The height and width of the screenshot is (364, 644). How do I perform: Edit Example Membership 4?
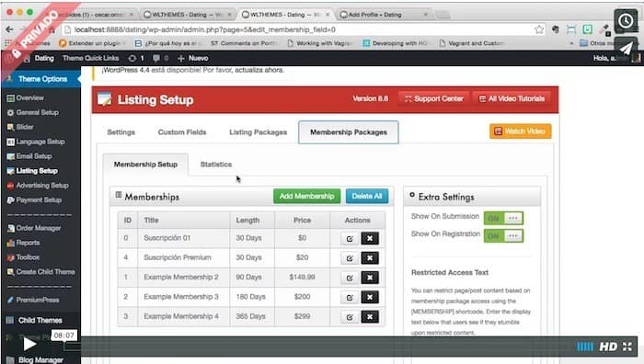coord(349,317)
